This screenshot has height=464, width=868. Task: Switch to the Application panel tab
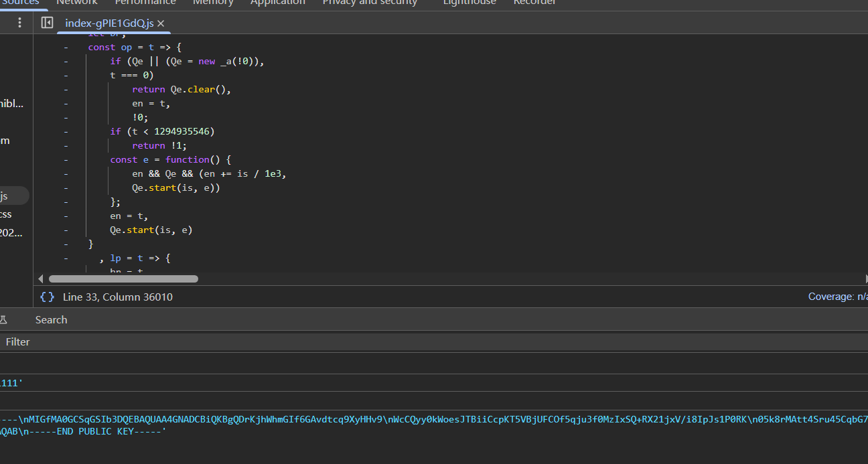(277, 3)
